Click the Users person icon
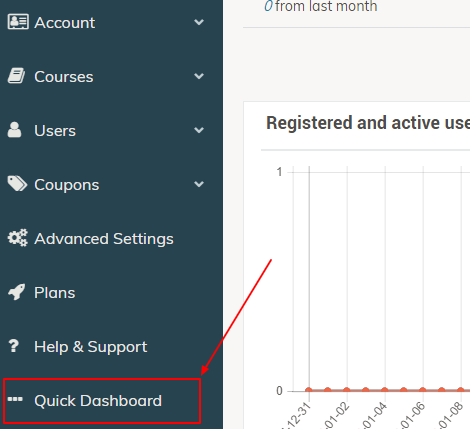The image size is (470, 429). (x=14, y=130)
